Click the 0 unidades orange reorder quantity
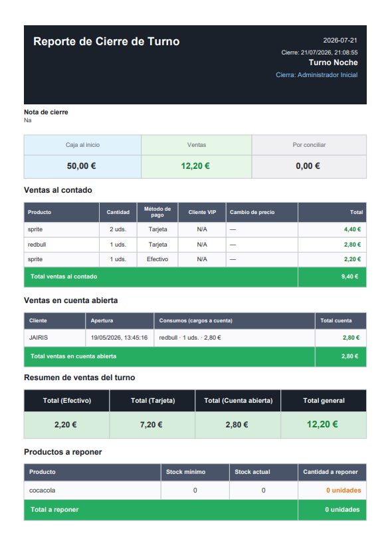 point(343,491)
